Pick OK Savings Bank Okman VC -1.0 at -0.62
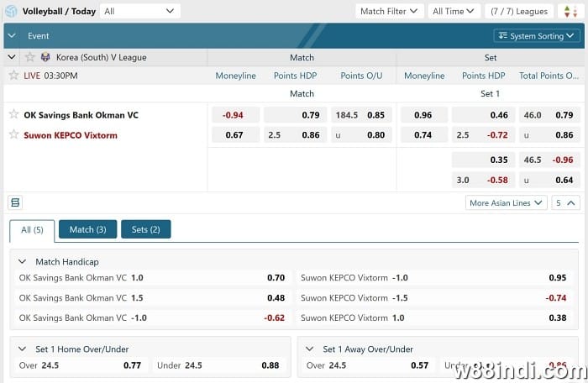 click(x=152, y=317)
